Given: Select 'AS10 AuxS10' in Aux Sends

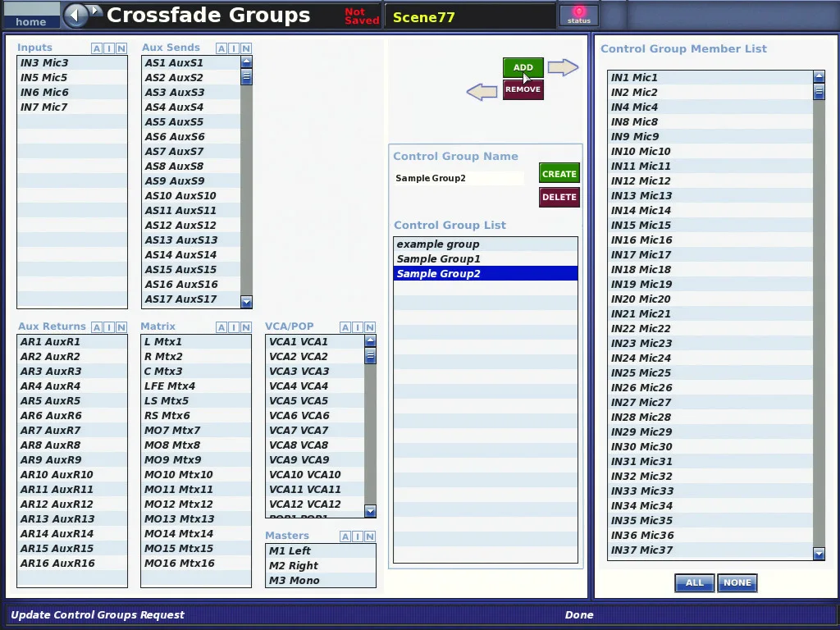Looking at the screenshot, I should pyautogui.click(x=191, y=195).
